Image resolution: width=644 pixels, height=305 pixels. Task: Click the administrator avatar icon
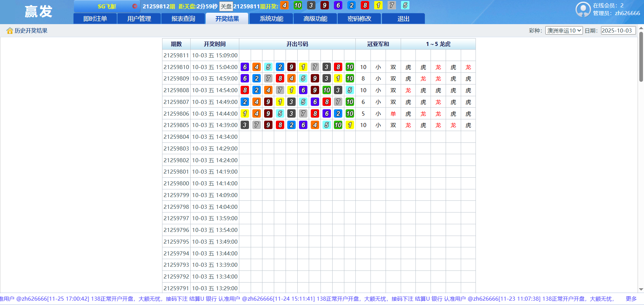point(583,9)
